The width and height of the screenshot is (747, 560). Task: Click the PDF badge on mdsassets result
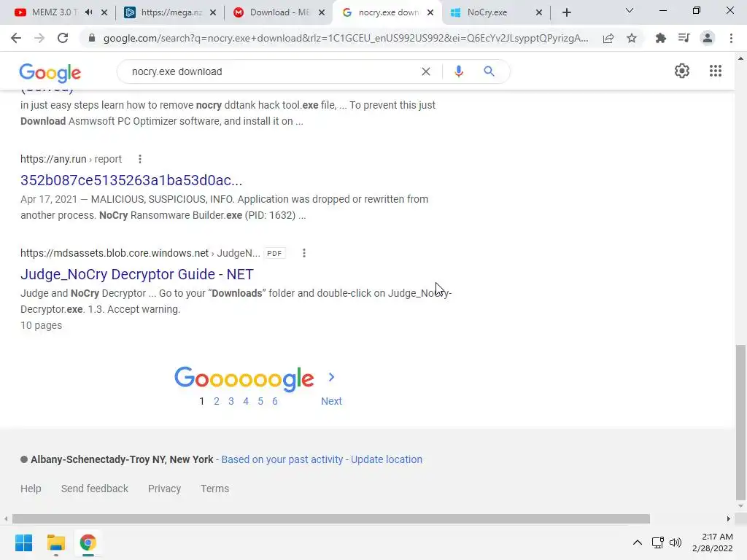pos(274,253)
